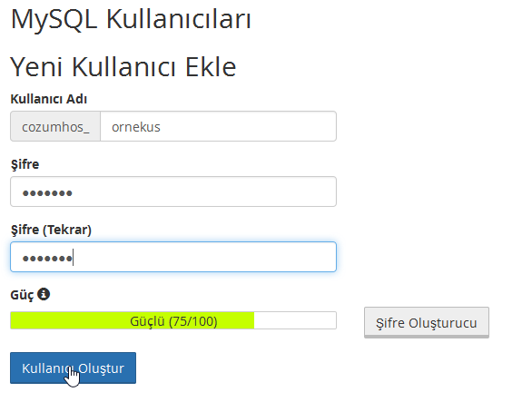Focus the username field containing ornekus

pos(218,126)
